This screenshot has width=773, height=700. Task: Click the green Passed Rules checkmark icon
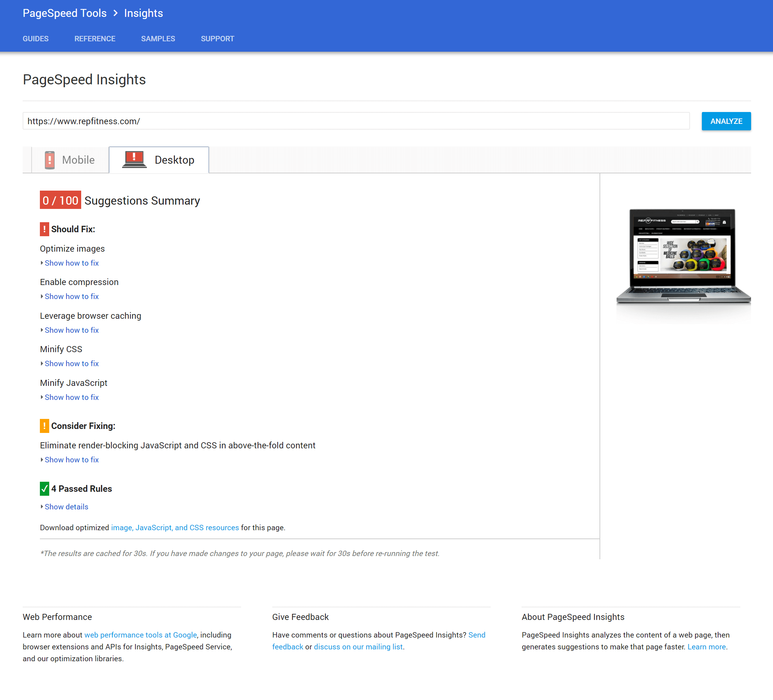[x=45, y=489]
